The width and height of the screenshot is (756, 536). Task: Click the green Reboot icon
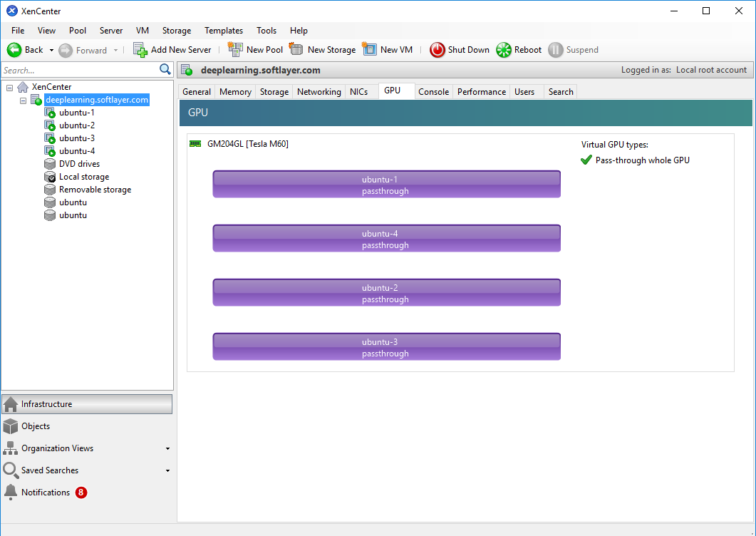tap(504, 50)
